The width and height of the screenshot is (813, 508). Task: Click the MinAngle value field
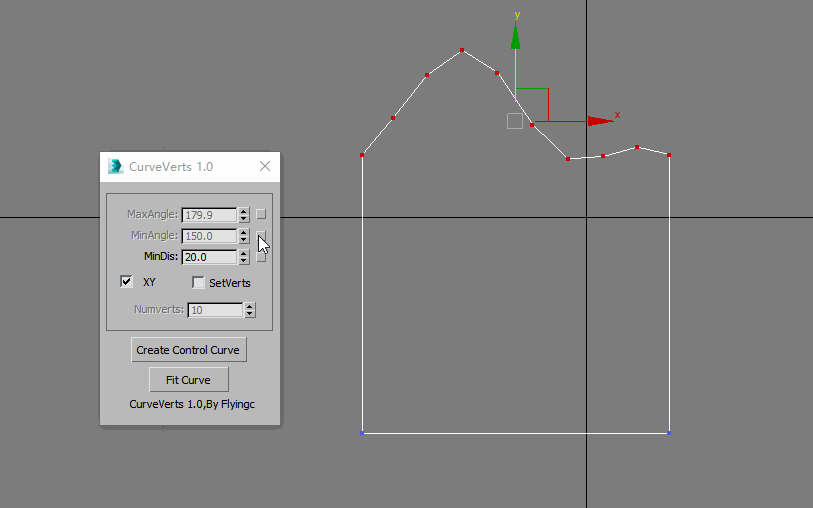coord(209,236)
